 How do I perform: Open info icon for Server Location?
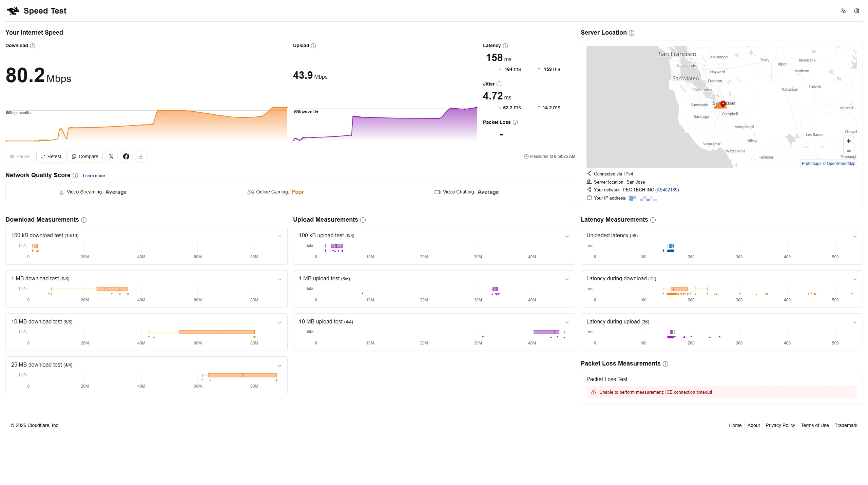632,33
